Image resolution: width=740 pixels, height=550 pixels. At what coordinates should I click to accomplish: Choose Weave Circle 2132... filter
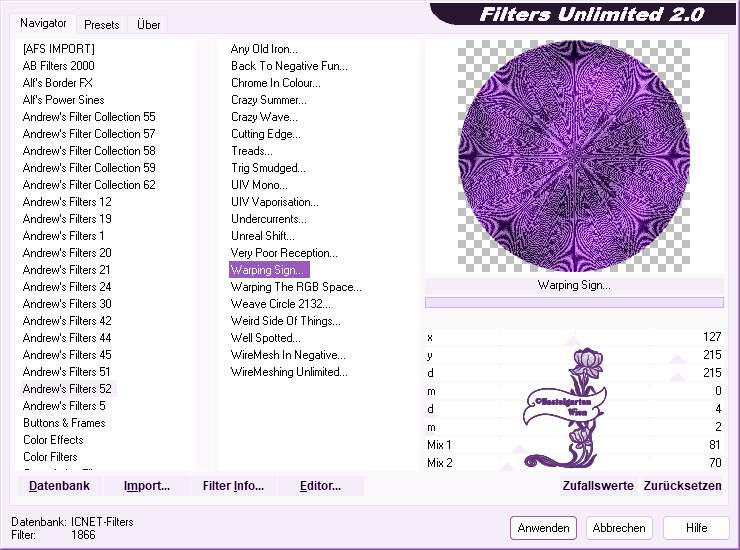click(280, 304)
